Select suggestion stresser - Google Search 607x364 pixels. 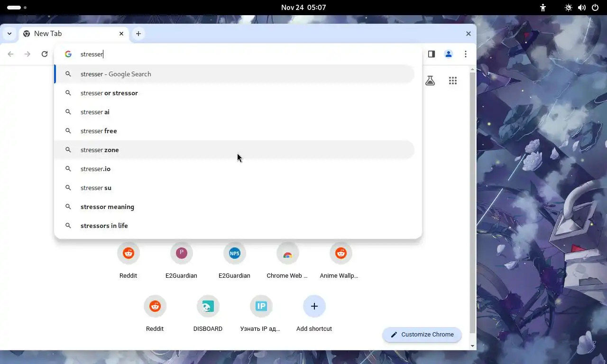coord(234,74)
